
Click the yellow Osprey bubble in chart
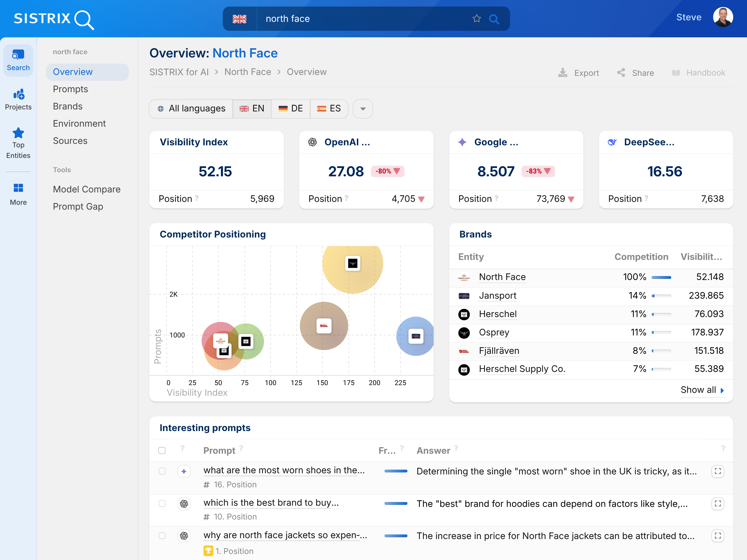[x=352, y=264]
